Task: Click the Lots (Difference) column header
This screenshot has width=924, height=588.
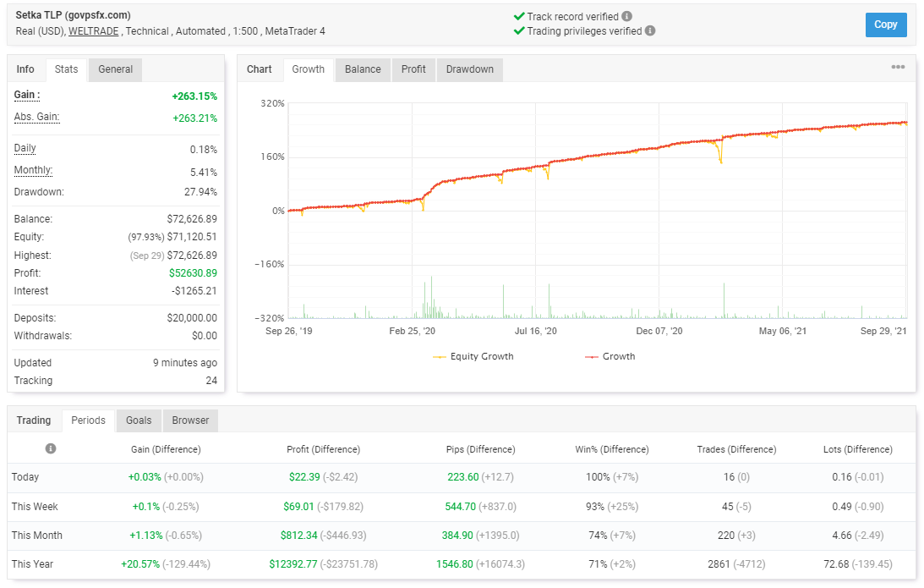Action: (x=858, y=449)
